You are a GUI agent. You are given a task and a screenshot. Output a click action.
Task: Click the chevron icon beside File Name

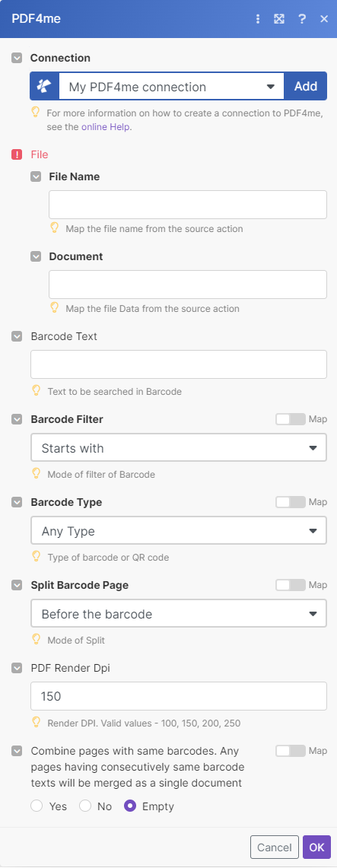(36, 176)
